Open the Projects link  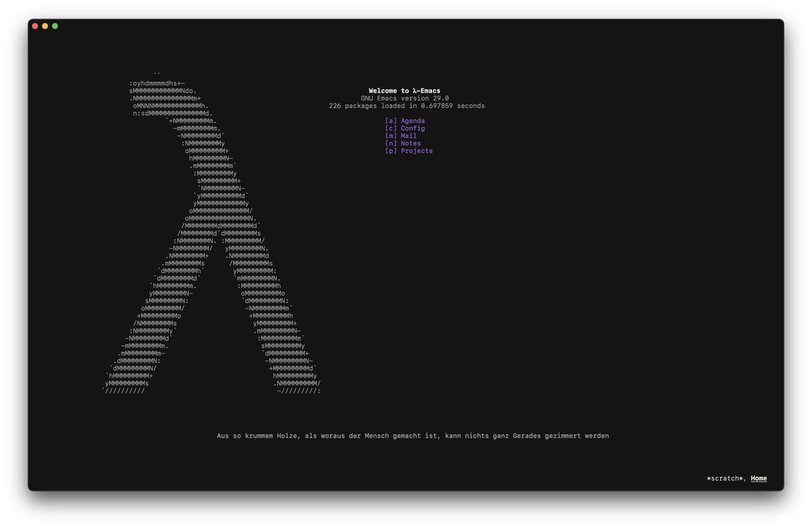pos(416,151)
